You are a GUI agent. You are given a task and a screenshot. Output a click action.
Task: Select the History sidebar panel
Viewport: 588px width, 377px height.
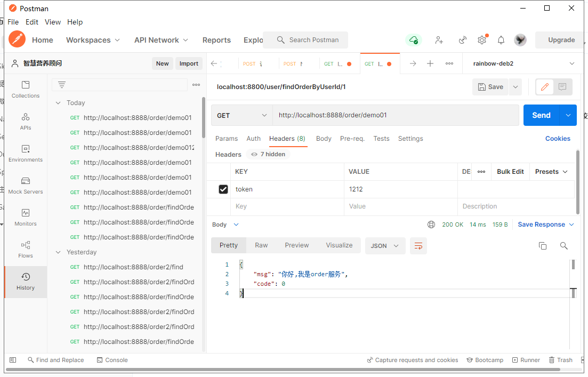[26, 282]
